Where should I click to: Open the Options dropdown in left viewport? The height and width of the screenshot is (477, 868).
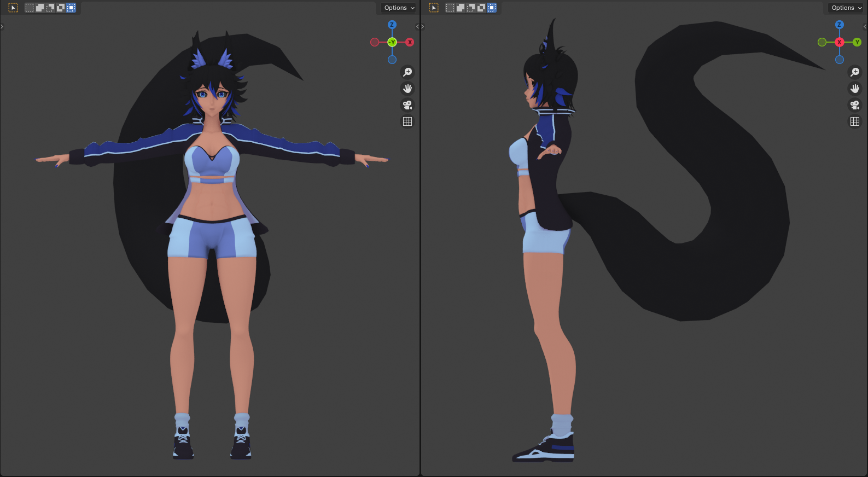point(399,8)
